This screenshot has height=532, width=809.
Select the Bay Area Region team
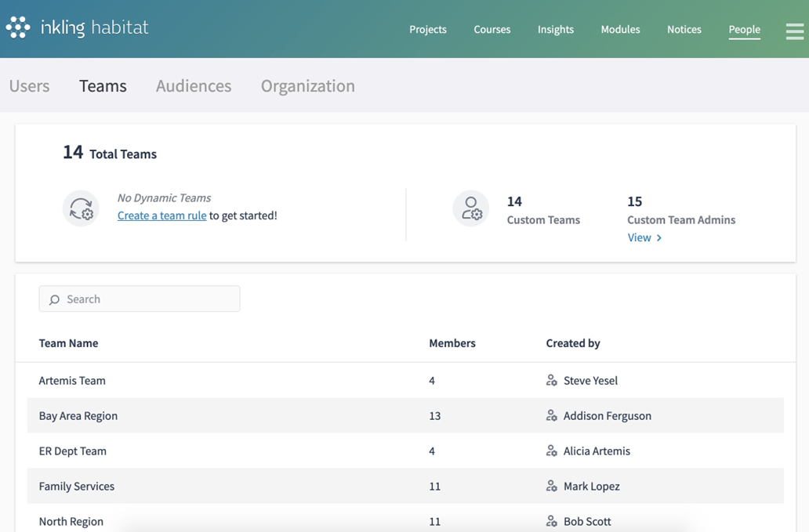[x=78, y=416]
